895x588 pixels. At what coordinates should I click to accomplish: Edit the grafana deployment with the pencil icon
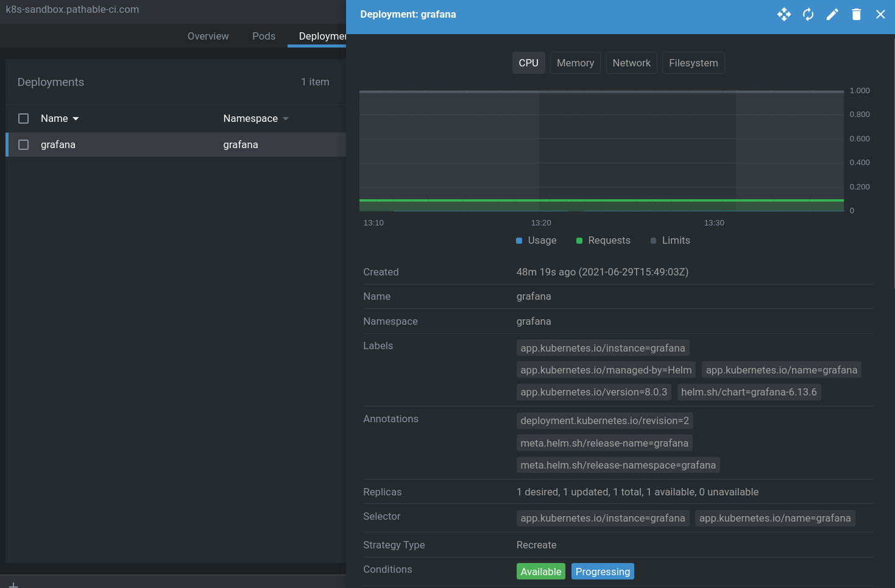832,14
